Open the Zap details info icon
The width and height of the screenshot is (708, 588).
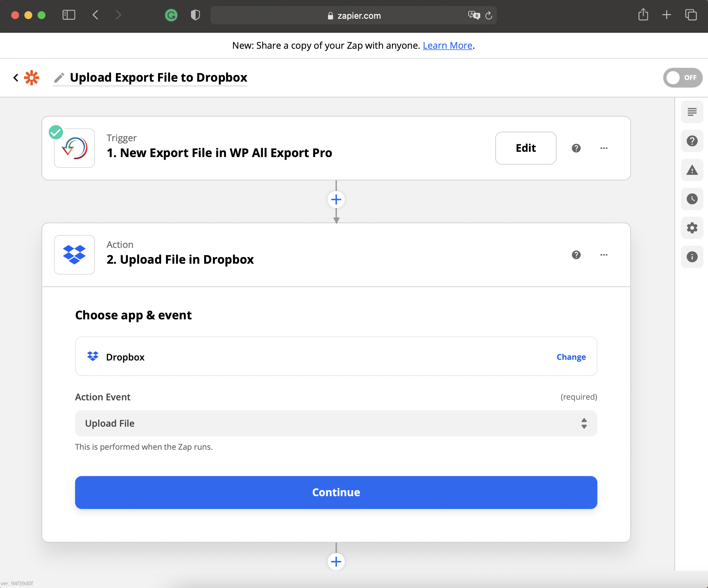tap(692, 257)
